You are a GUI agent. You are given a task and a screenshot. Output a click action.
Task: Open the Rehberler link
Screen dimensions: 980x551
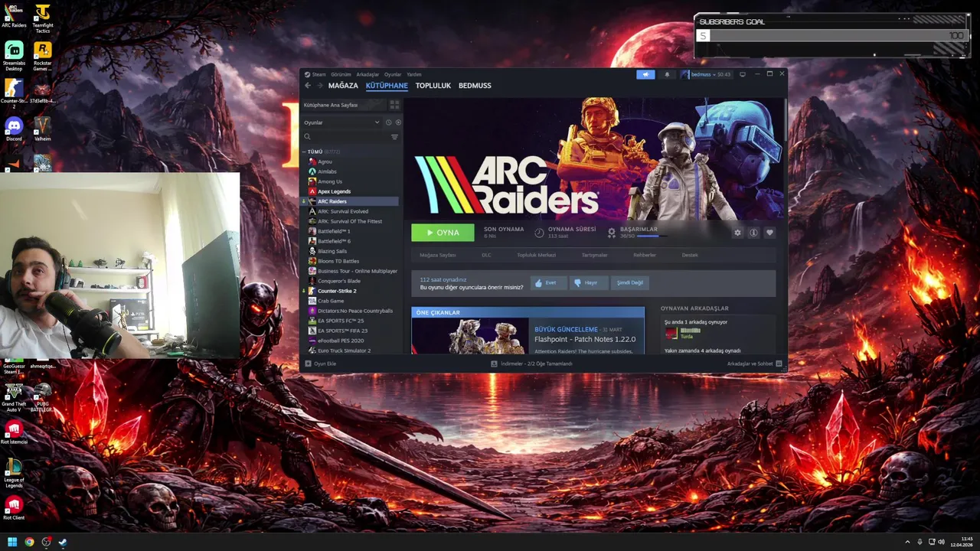click(645, 255)
